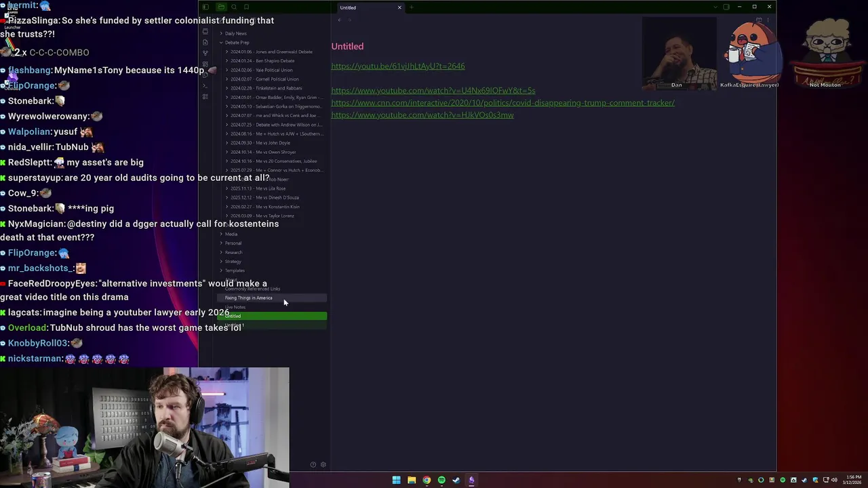This screenshot has height=488, width=868.
Task: Open the bookmarks icon in sidebar header
Action: (x=246, y=7)
